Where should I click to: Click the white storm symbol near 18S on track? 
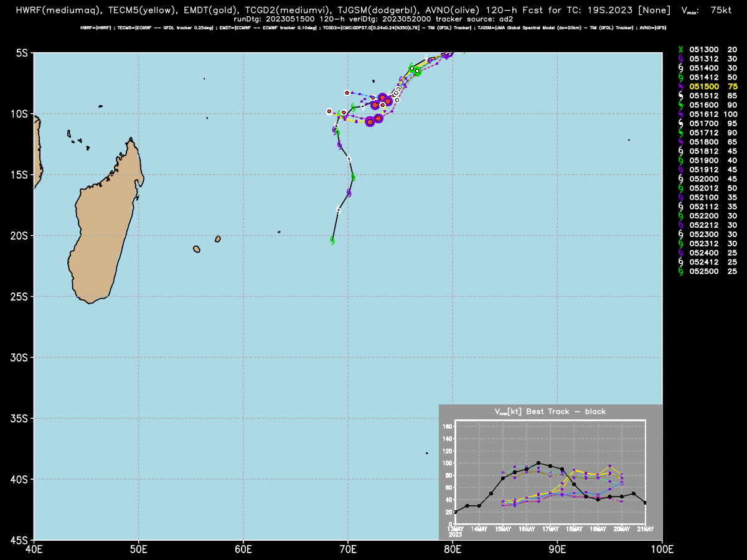tap(339, 210)
